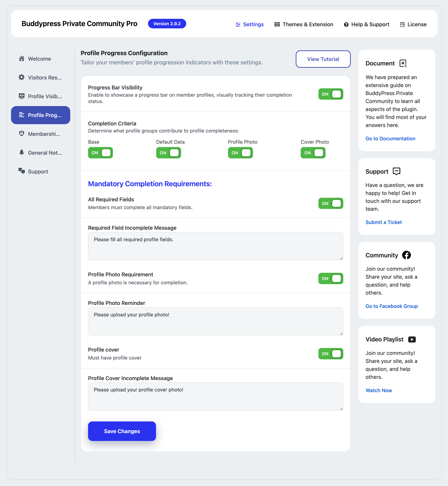
Task: Toggle the Base completion criteria switch
Action: (x=100, y=153)
